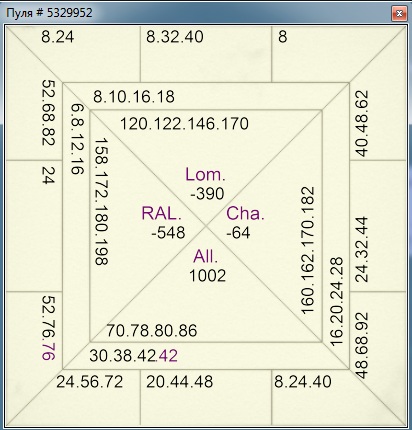Close the Пуля # 5329952 window
Viewport: 412px width, 430px height.
pyautogui.click(x=399, y=13)
